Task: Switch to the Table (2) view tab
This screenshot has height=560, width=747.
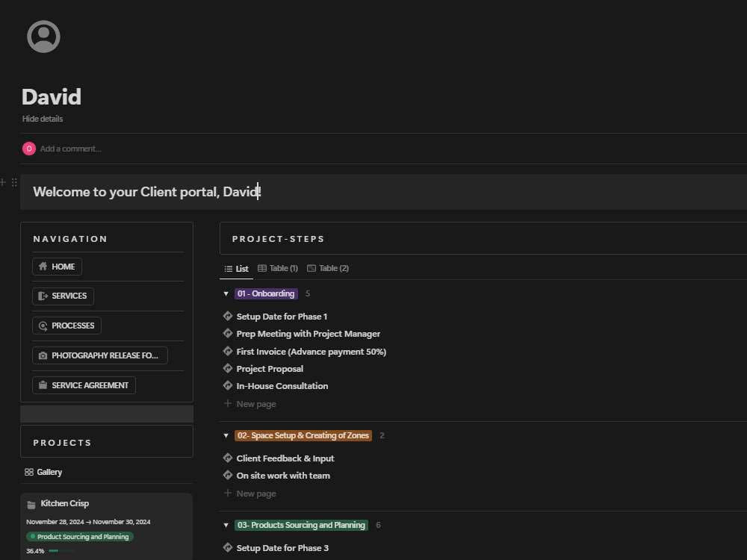Action: [x=328, y=268]
